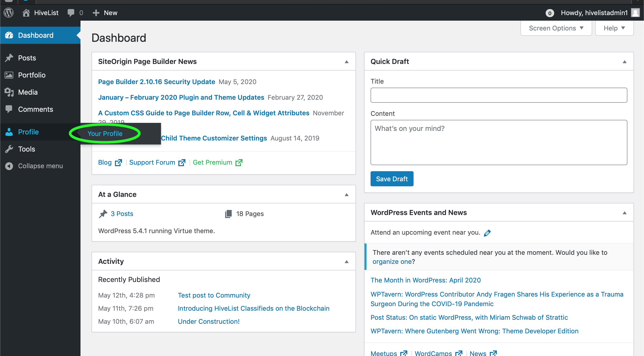
Task: Click the organize one link
Action: 392,262
